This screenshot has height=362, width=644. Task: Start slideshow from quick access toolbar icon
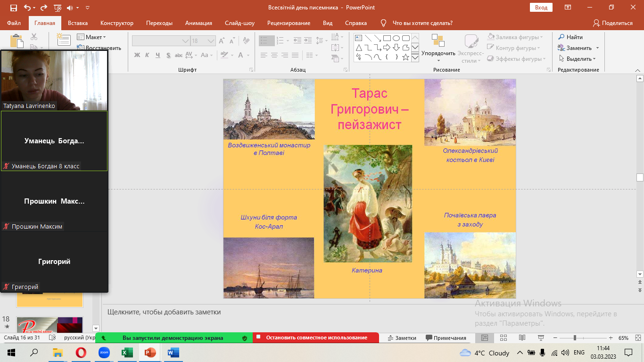coord(58,8)
